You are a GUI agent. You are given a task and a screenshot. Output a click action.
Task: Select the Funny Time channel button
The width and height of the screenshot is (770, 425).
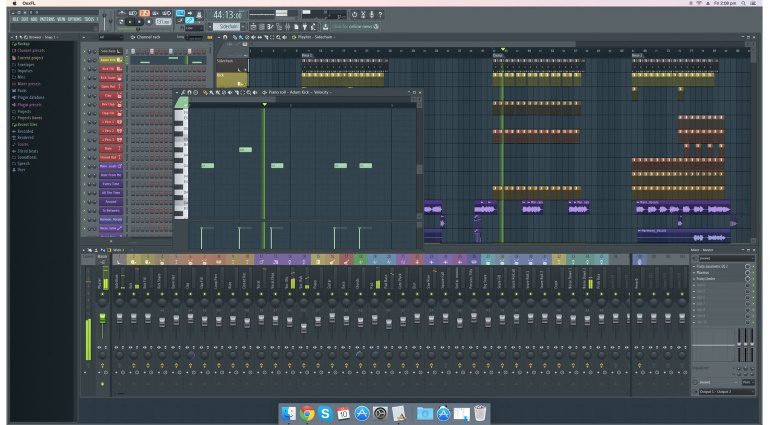click(x=109, y=184)
